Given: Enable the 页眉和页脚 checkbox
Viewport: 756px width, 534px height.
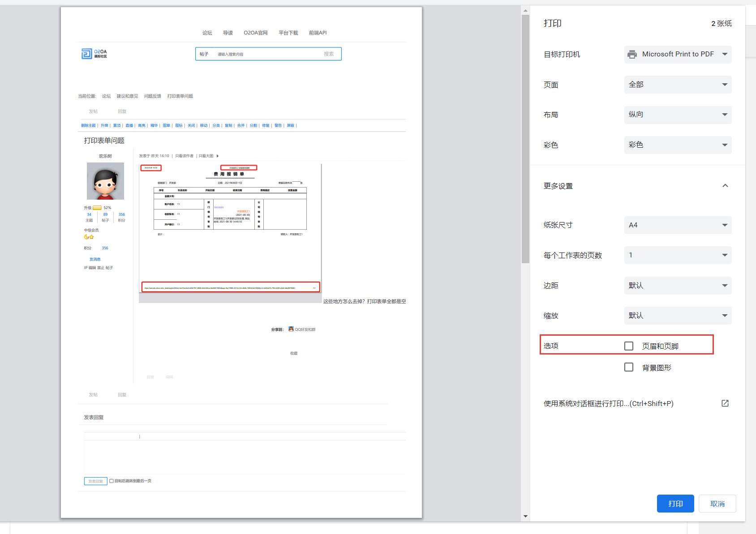Looking at the screenshot, I should tap(629, 346).
